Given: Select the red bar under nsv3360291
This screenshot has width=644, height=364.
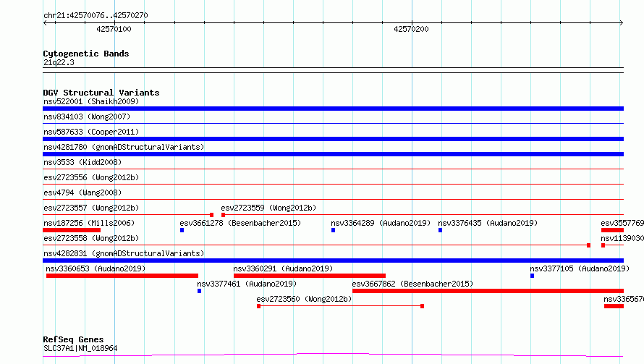Looking at the screenshot, I should 310,276.
